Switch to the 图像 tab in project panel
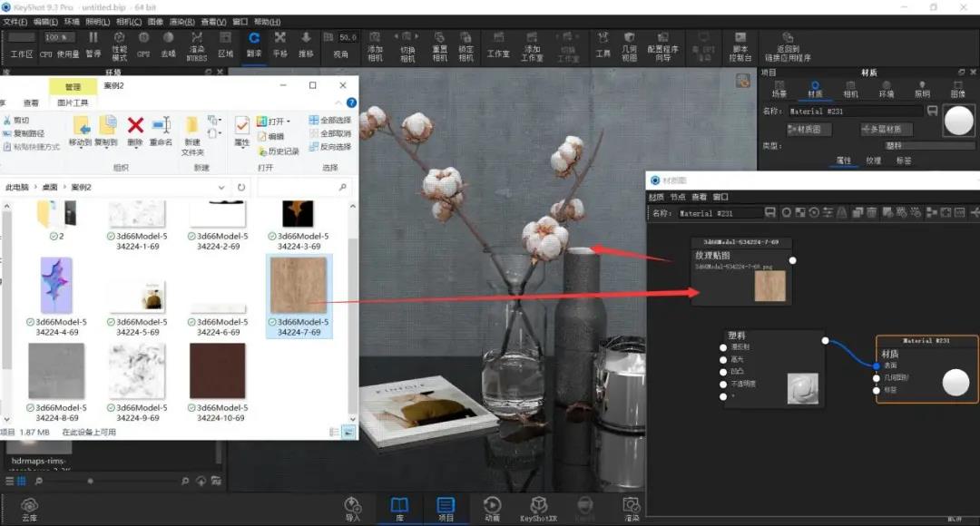 pyautogui.click(x=958, y=89)
